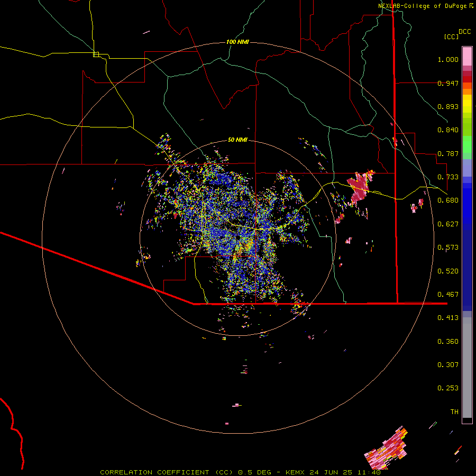Click the 50 NMI range ring label

point(237,140)
